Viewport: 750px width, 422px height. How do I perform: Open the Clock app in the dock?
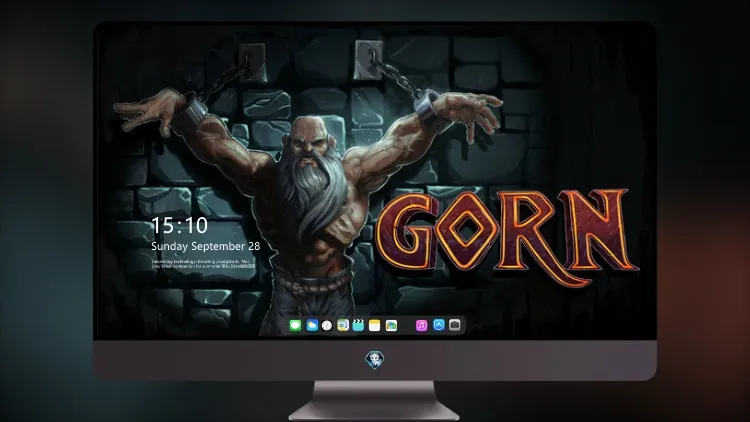(x=327, y=325)
